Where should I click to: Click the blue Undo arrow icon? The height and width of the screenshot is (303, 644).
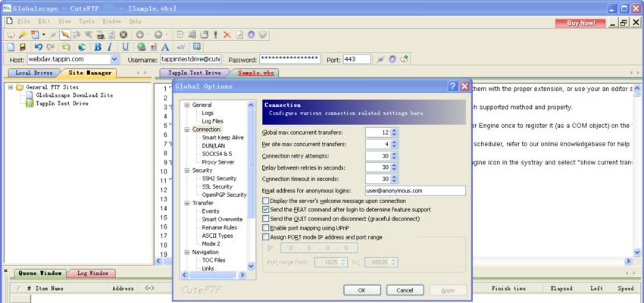point(38,47)
